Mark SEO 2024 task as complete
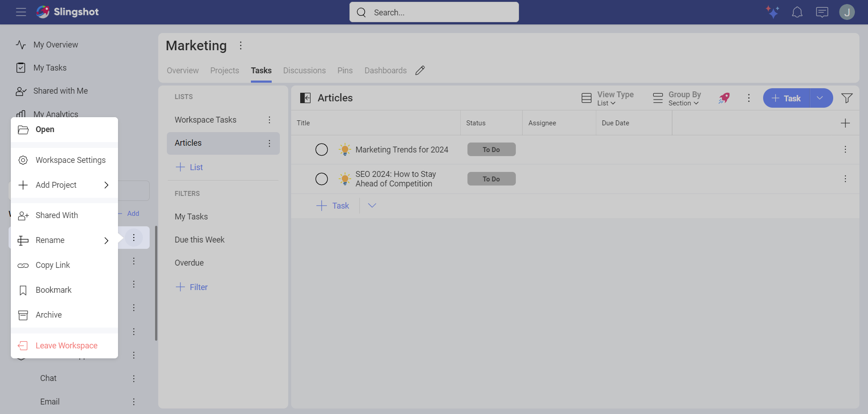The image size is (868, 414). [x=321, y=179]
